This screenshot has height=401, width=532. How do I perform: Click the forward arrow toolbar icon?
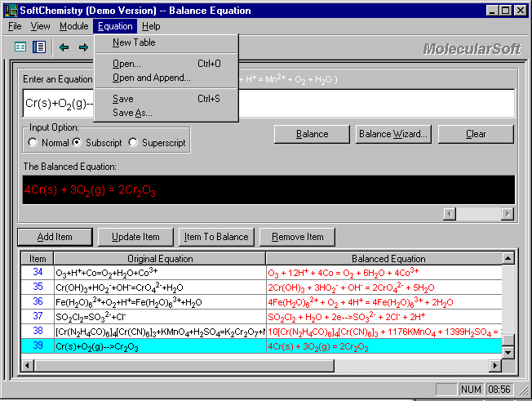[83, 47]
